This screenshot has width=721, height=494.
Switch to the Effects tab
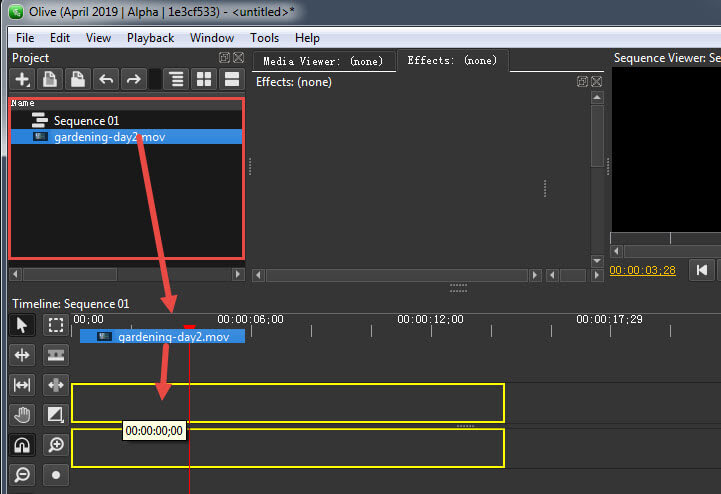point(452,60)
